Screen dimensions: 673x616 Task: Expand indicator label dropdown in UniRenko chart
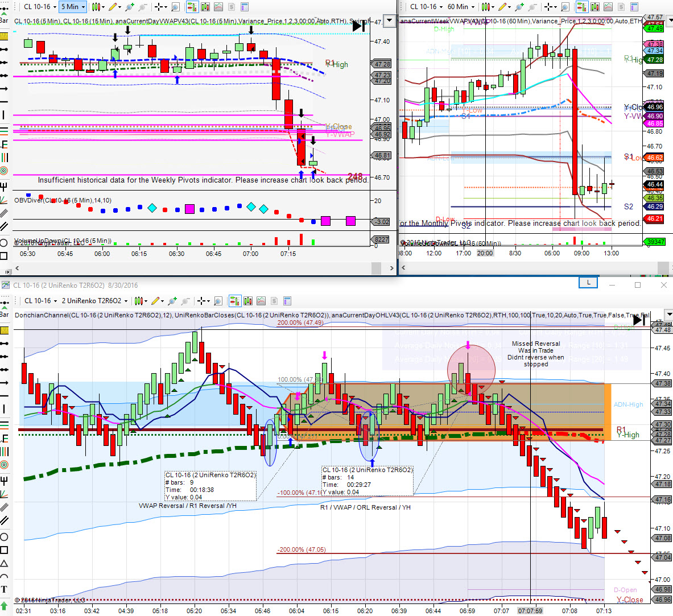click(x=668, y=315)
